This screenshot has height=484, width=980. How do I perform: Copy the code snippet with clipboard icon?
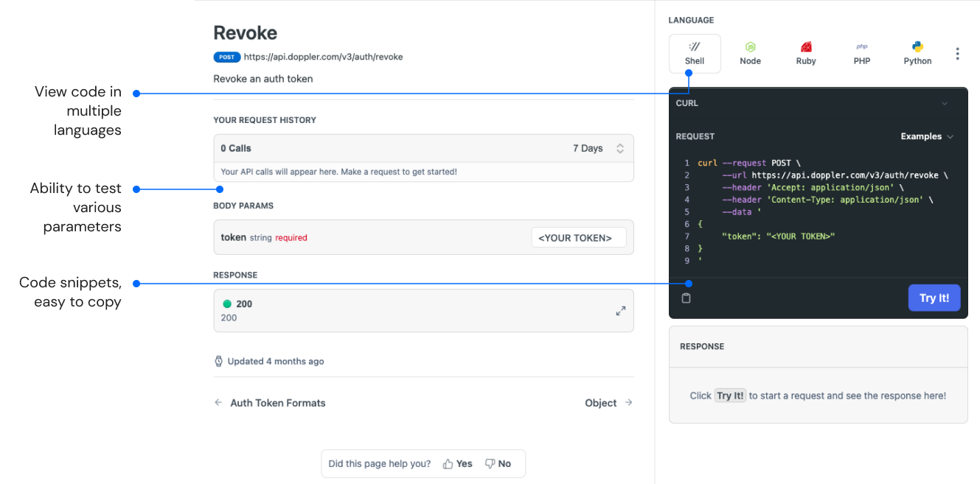tap(687, 298)
